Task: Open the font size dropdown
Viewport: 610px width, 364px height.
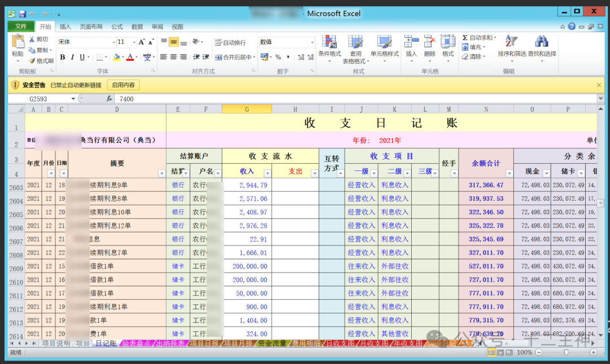Action: (134, 42)
